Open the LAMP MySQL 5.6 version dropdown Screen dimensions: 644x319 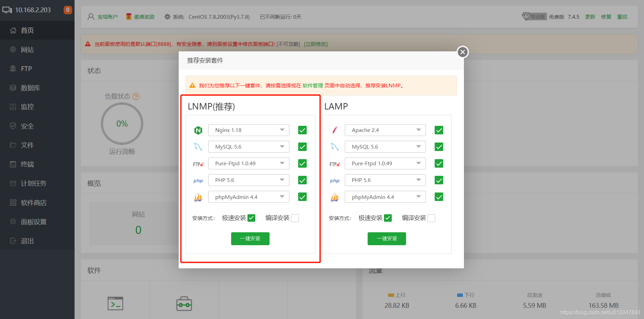pos(385,147)
